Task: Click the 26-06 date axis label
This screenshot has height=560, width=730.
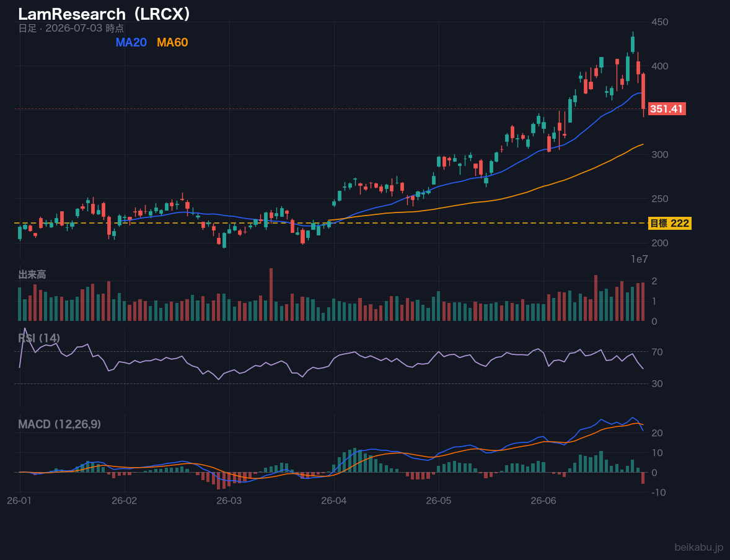Action: (543, 501)
